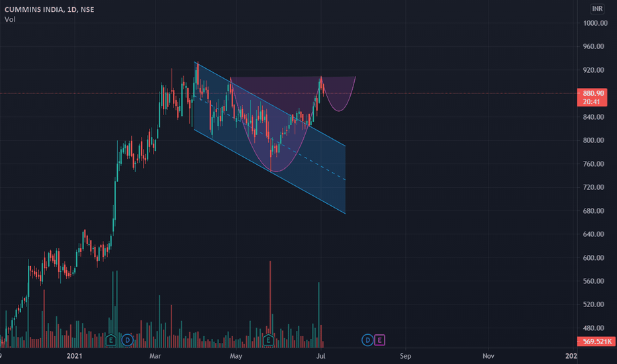Viewport: 617px width, 364px height.
Task: Click the 760.00 price axis label
Action: [x=593, y=163]
